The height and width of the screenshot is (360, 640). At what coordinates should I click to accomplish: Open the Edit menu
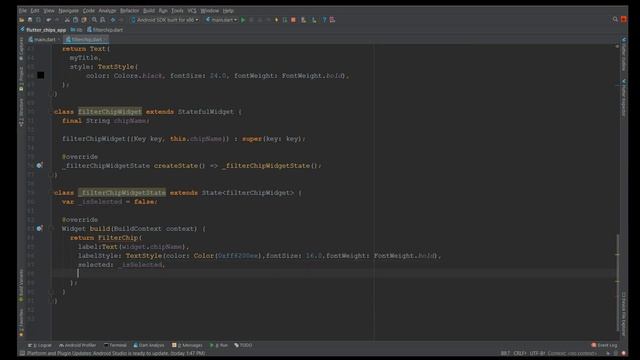coord(35,11)
